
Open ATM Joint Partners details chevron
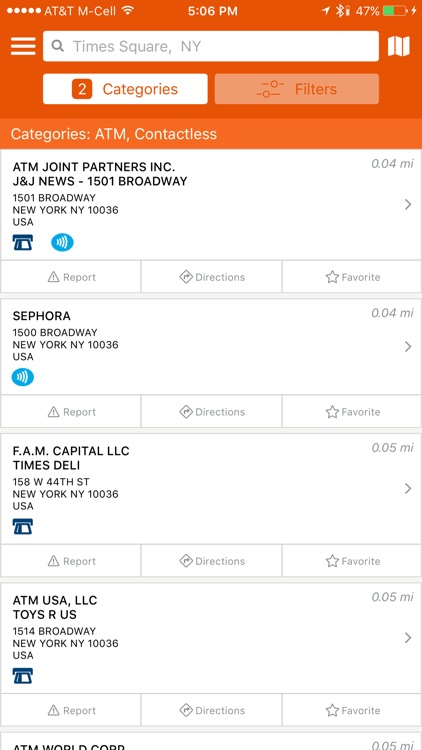408,205
